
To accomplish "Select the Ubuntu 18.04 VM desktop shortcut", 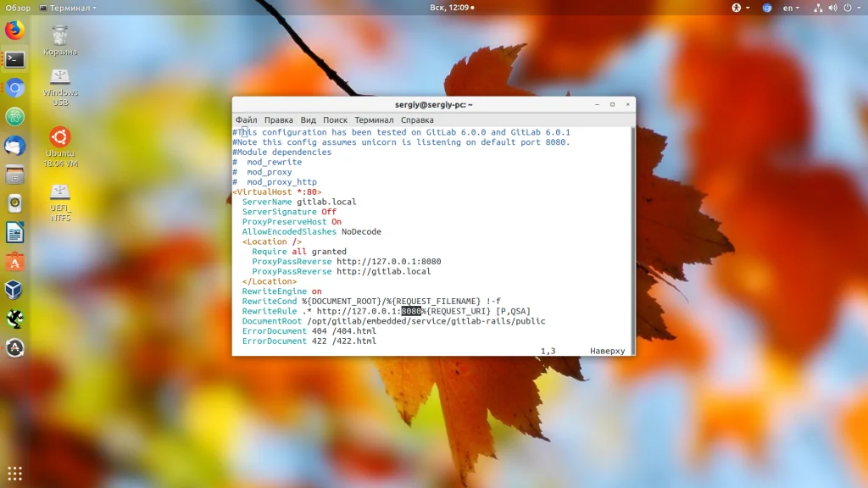I will [60, 146].
